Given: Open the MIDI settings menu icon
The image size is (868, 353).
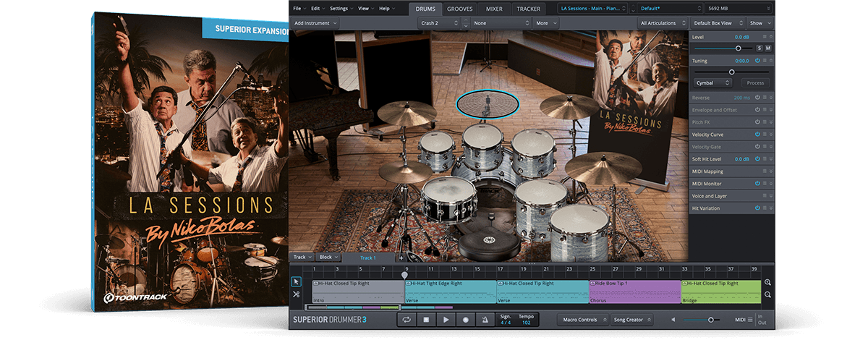Looking at the screenshot, I should 750,320.
